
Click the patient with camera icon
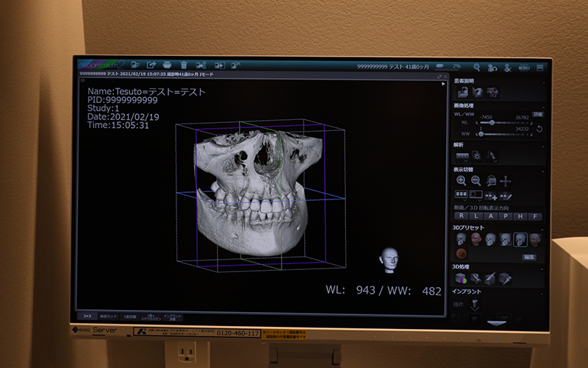coord(492,68)
